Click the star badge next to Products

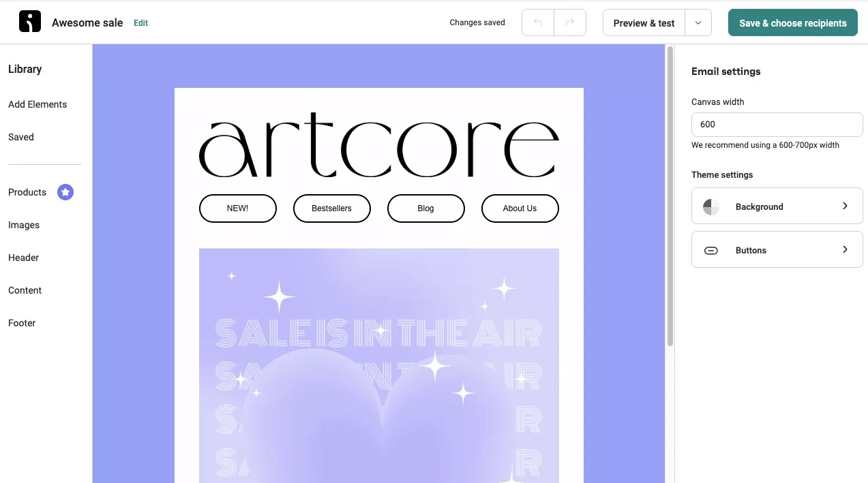[65, 192]
